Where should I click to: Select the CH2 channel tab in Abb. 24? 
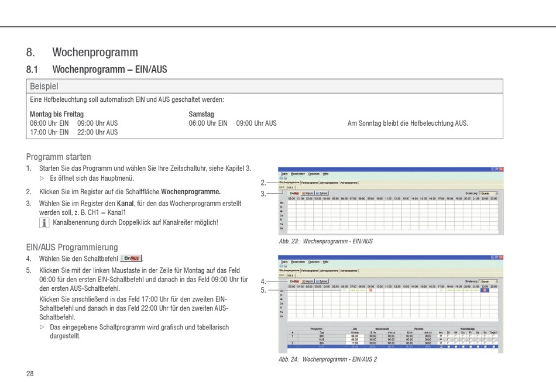(290, 275)
